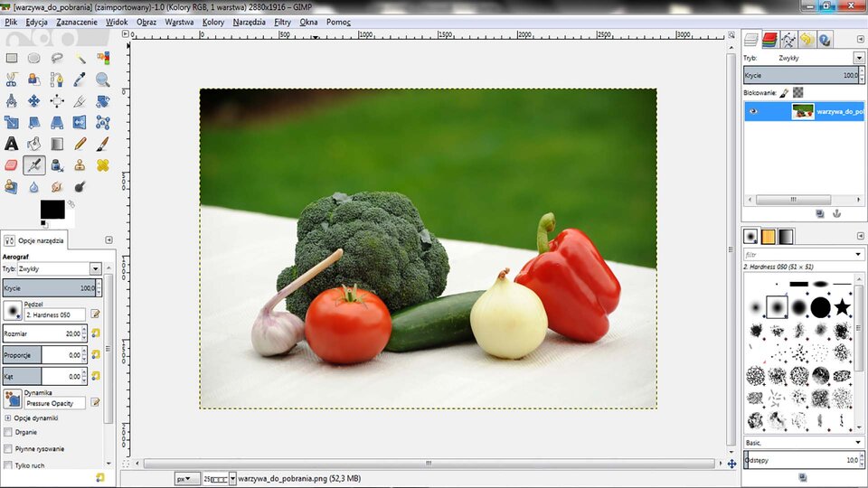Select the Ellipse Select tool
The height and width of the screenshot is (488, 868).
click(x=33, y=58)
